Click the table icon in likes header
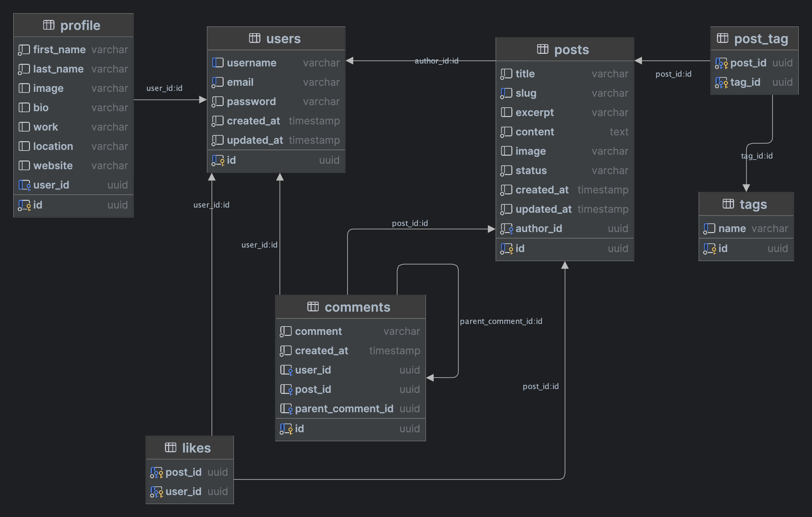 point(170,447)
